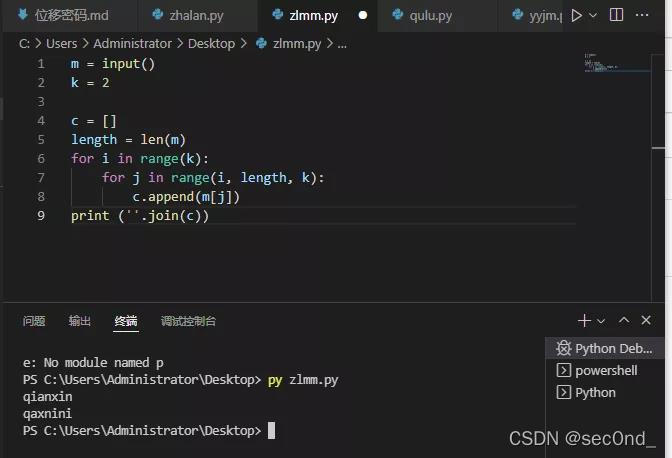Open the editor More Actions ellipsis
The height and width of the screenshot is (458, 672).
(x=642, y=15)
